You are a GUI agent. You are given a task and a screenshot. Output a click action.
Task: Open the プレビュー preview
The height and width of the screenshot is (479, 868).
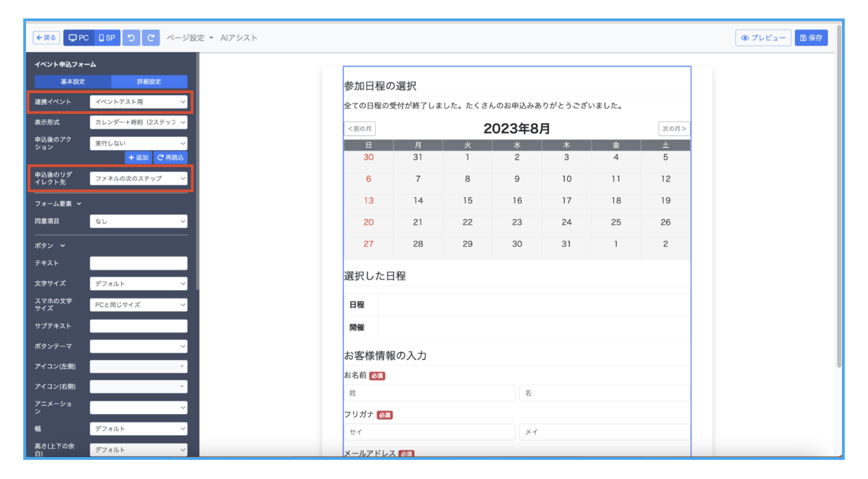pyautogui.click(x=763, y=38)
